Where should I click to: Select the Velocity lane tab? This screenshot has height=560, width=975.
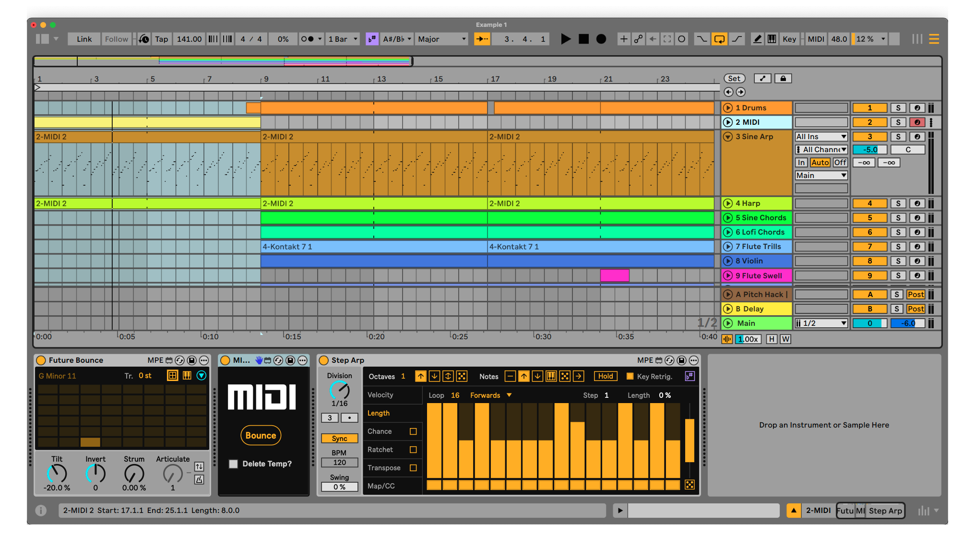(x=380, y=395)
